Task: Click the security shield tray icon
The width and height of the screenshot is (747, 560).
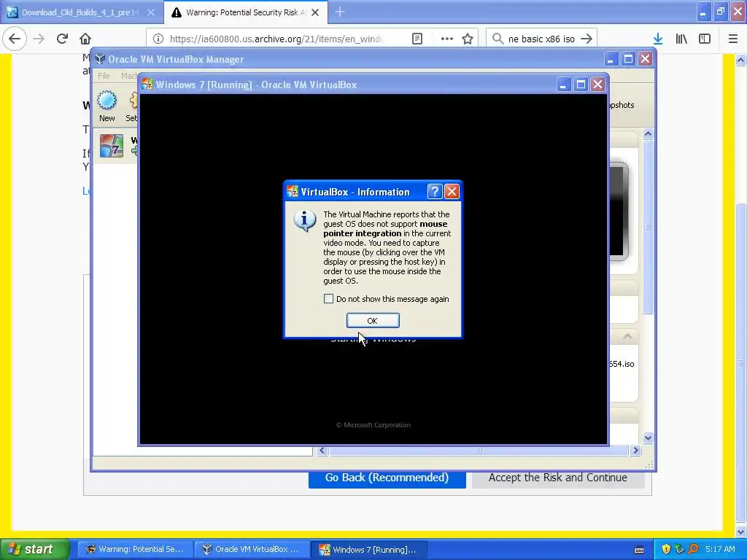Action: tap(666, 549)
